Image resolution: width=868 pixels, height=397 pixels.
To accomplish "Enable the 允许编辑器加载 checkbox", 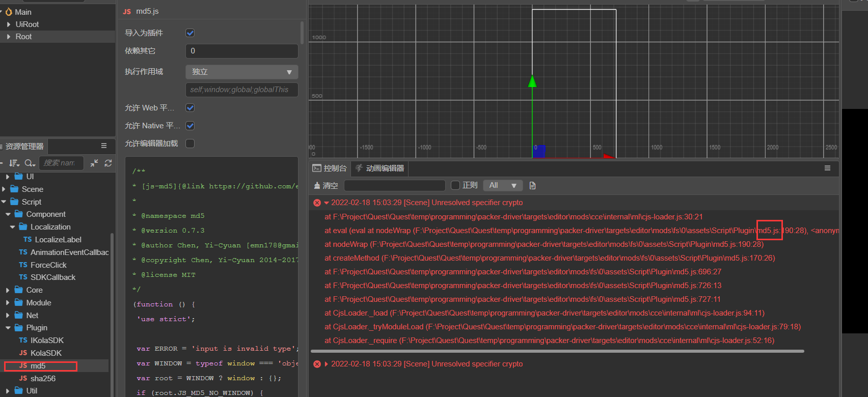I will 190,144.
